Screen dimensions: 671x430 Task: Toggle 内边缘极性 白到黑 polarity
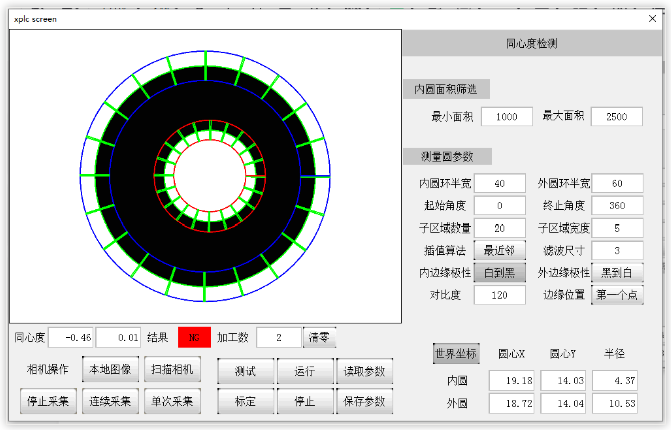500,272
